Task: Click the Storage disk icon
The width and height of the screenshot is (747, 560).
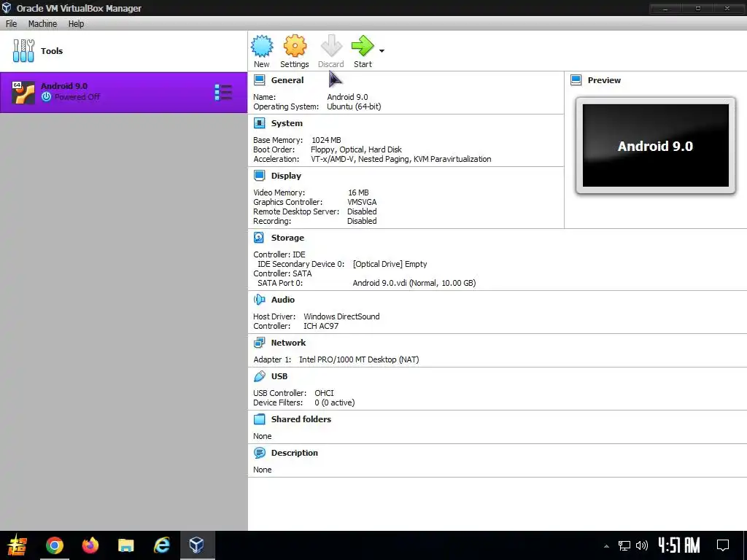Action: [x=259, y=238]
